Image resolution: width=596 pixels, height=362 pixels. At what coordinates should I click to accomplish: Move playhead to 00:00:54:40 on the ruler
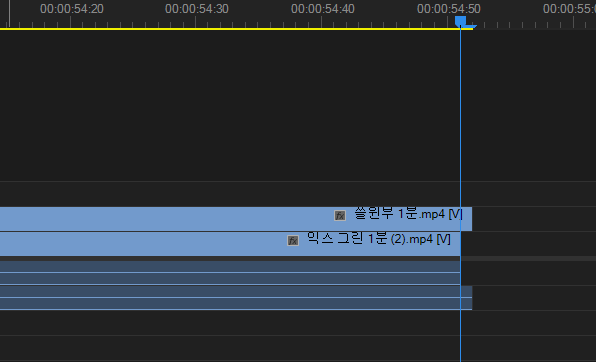[x=323, y=9]
